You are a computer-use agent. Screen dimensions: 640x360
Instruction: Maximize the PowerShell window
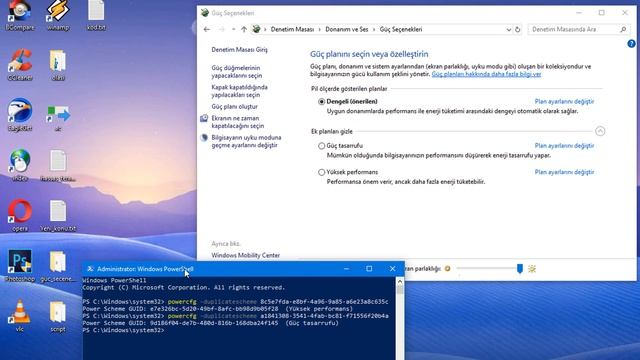pos(369,269)
